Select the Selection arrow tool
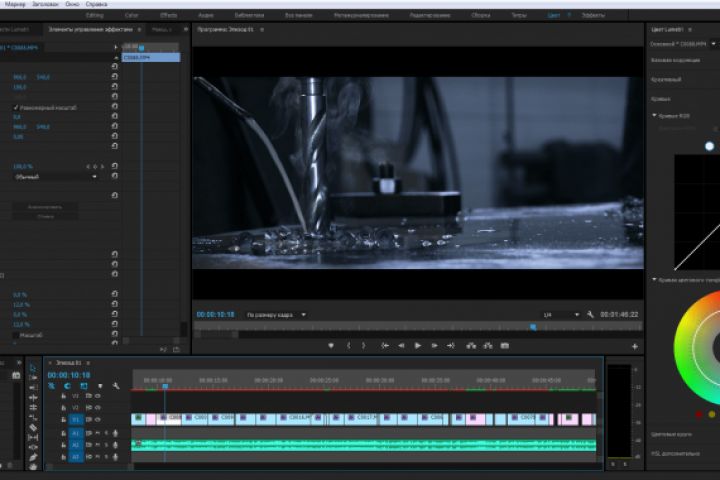 (33, 368)
